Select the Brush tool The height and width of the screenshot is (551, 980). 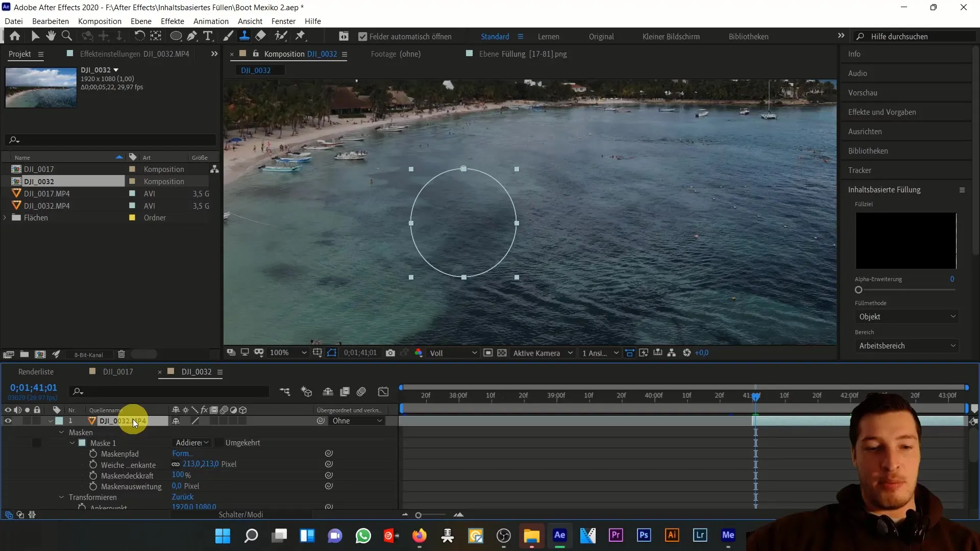click(x=228, y=36)
